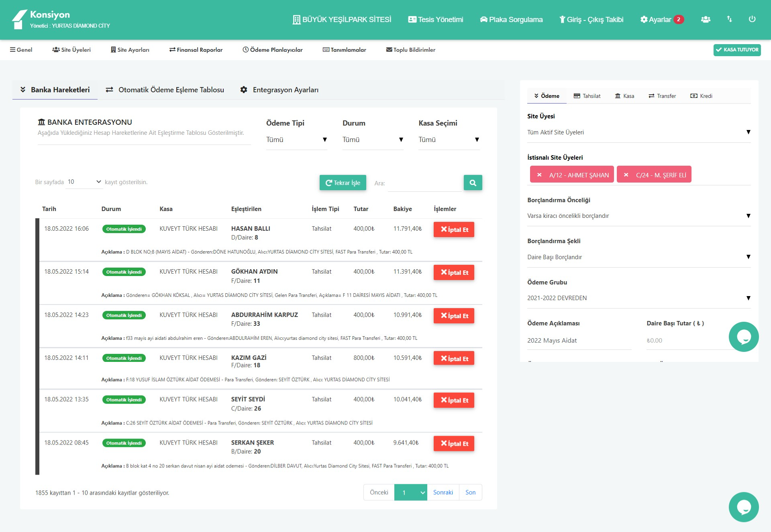The height and width of the screenshot is (532, 771).
Task: Click the magnifier search button
Action: pyautogui.click(x=473, y=183)
